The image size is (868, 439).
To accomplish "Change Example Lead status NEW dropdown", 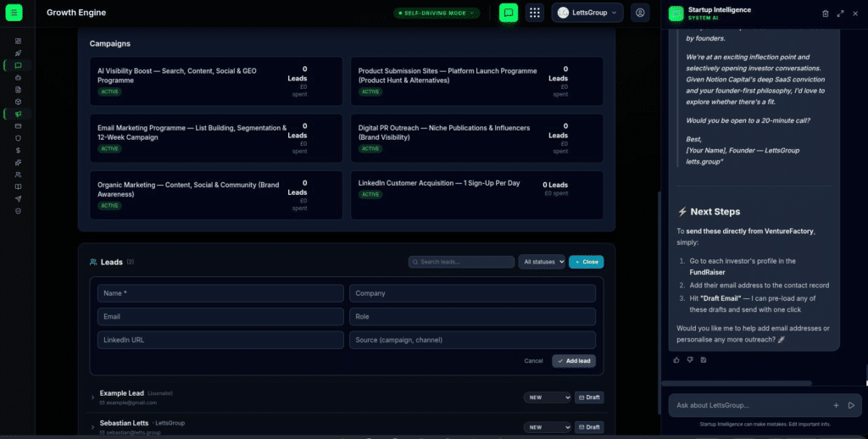I will 547,397.
